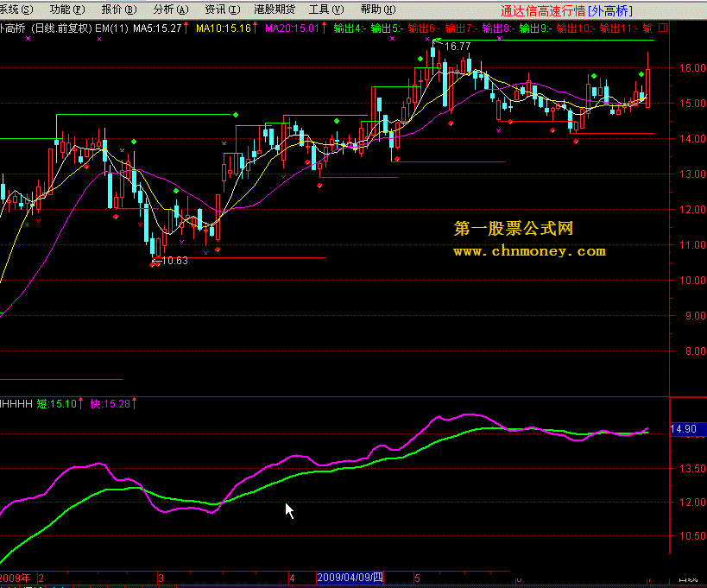707x588 pixels.
Task: Open the 工具(V) menu
Action: click(x=326, y=9)
